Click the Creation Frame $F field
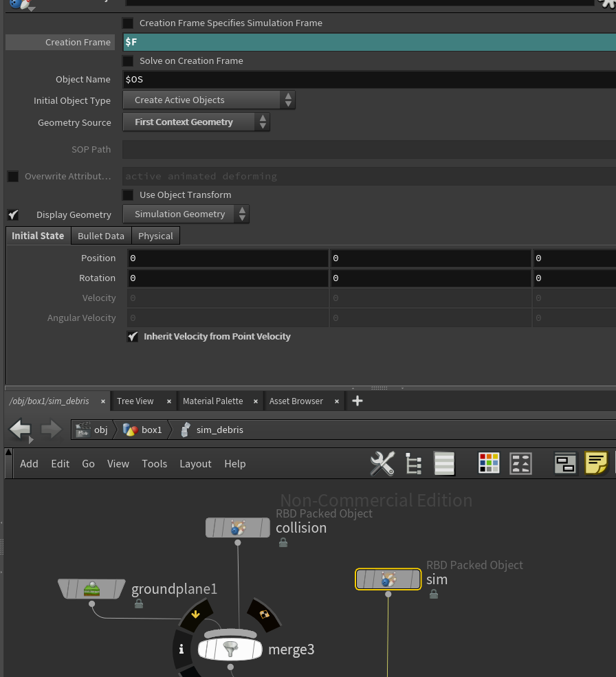Viewport: 616px width, 677px height. (x=369, y=42)
